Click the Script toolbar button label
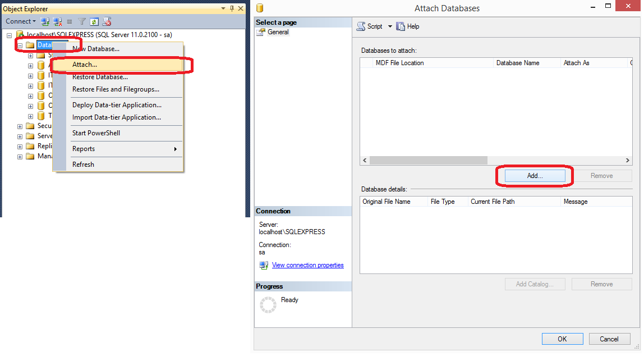The image size is (644, 356). (x=375, y=26)
